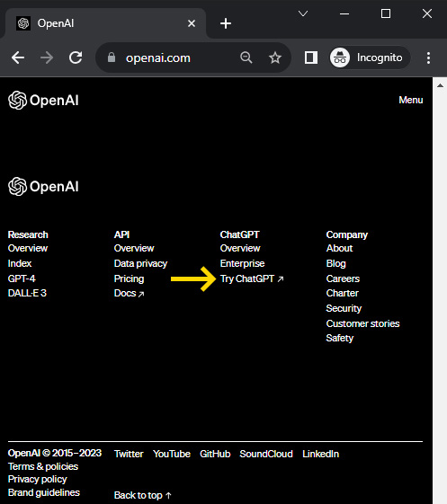
Task: Click the OpenAI logo in the footer
Action: [43, 187]
